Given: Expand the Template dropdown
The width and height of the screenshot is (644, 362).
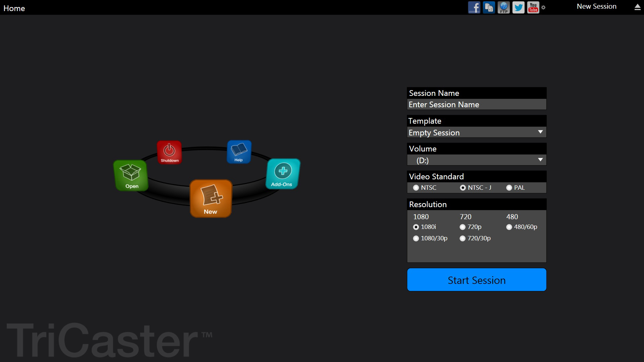Looking at the screenshot, I should tap(540, 132).
